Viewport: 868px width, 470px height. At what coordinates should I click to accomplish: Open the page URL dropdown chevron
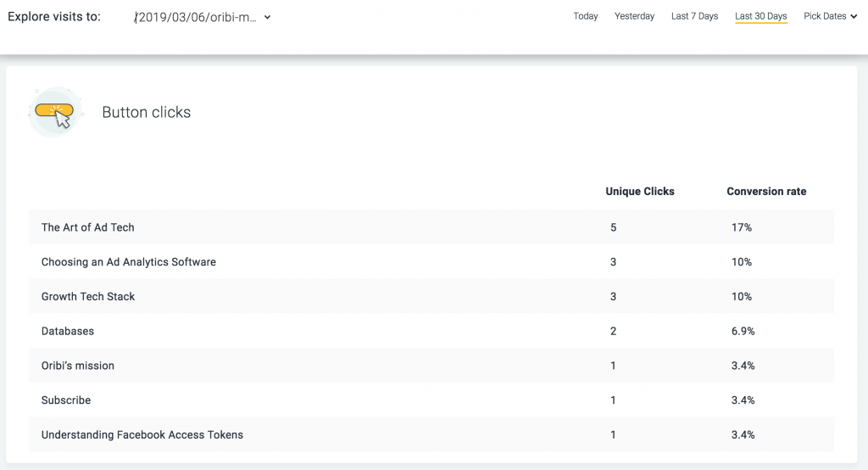pos(267,17)
